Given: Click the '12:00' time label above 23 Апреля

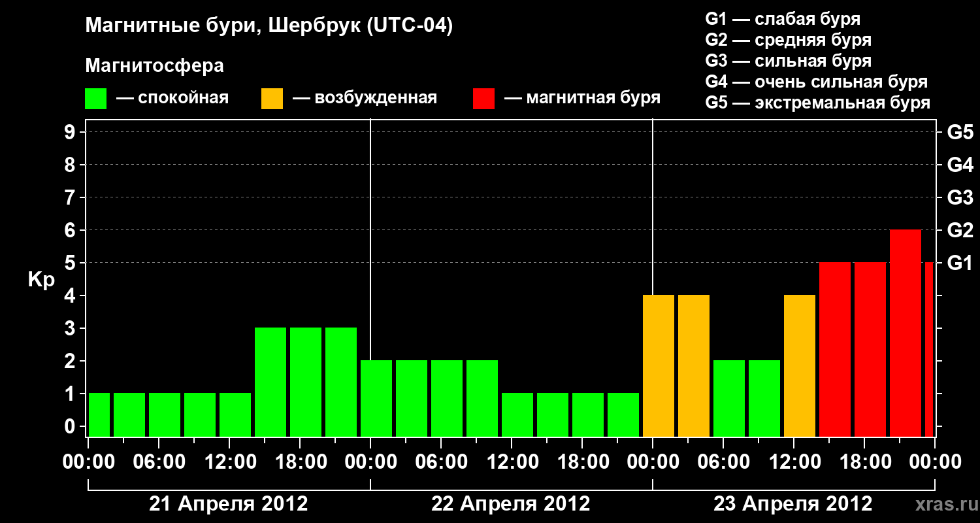Looking at the screenshot, I should (x=794, y=462).
